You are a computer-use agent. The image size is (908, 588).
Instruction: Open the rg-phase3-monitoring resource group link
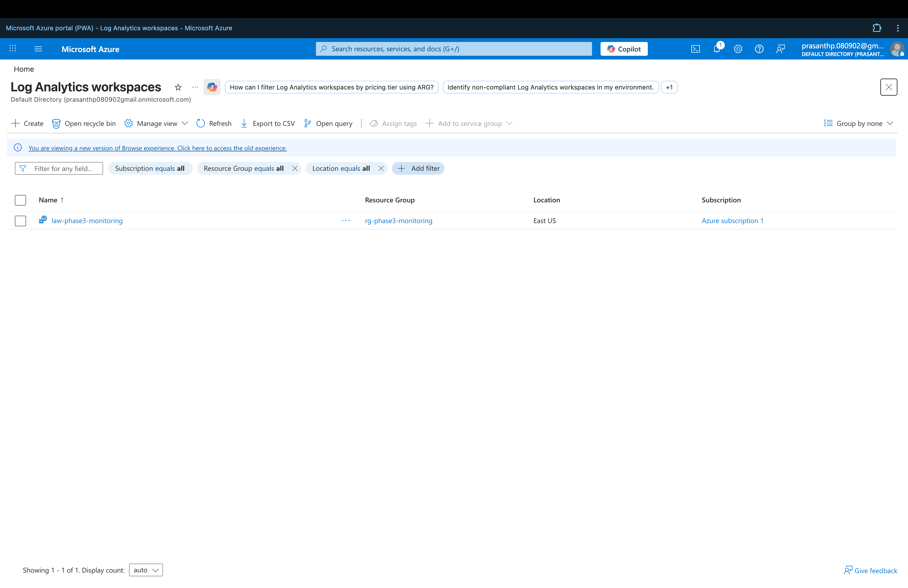pyautogui.click(x=398, y=220)
